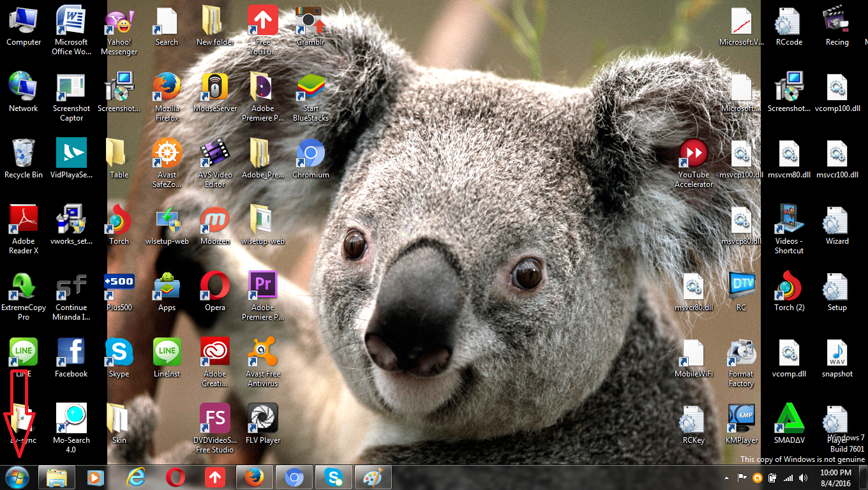Select the Gramblr desktop shortcut
The height and width of the screenshot is (490, 868).
click(311, 27)
